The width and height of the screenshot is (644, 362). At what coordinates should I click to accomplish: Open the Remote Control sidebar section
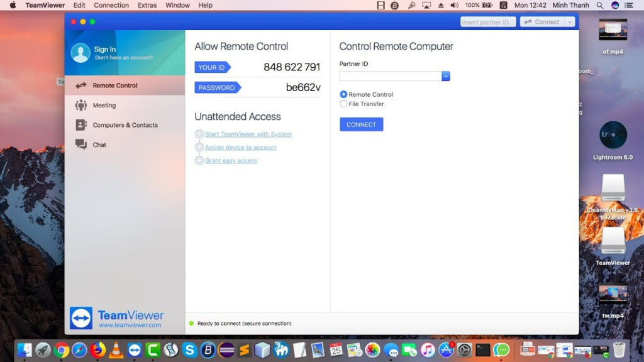[125, 85]
